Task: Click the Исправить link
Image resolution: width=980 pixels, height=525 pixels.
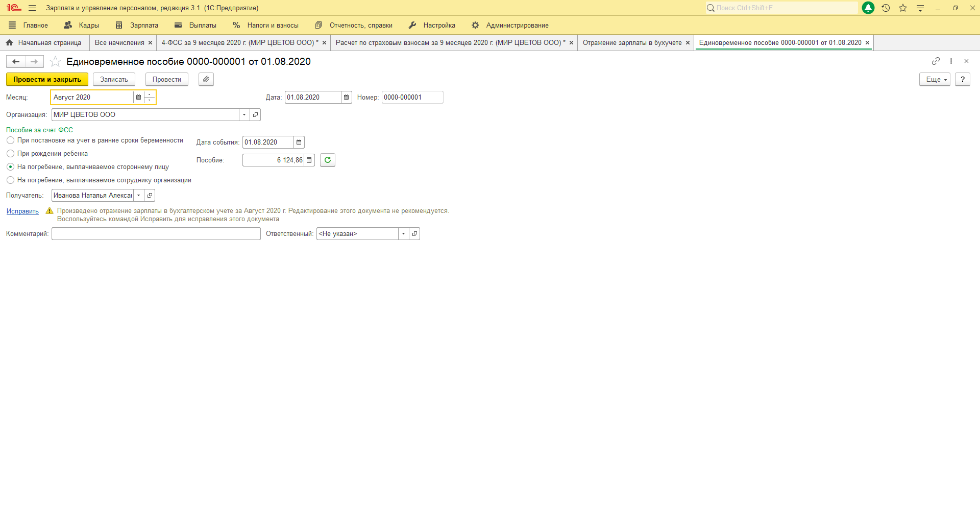Action: click(x=22, y=211)
